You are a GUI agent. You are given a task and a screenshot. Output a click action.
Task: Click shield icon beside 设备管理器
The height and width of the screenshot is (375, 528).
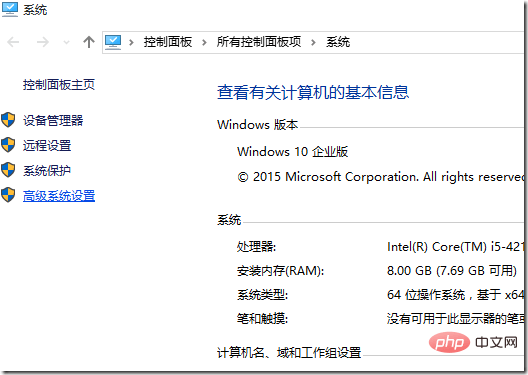(8, 120)
